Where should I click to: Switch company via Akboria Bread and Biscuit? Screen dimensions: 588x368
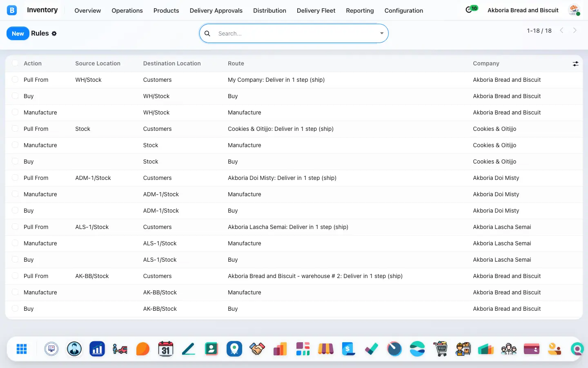(x=523, y=10)
